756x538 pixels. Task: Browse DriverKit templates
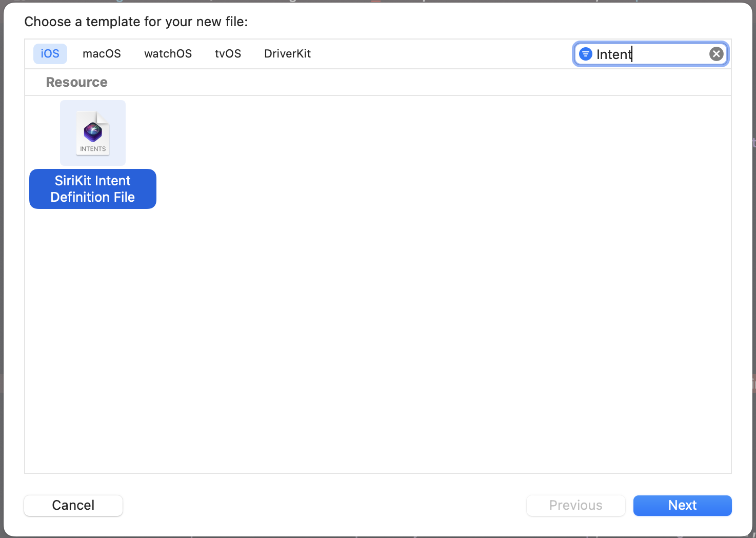tap(287, 53)
